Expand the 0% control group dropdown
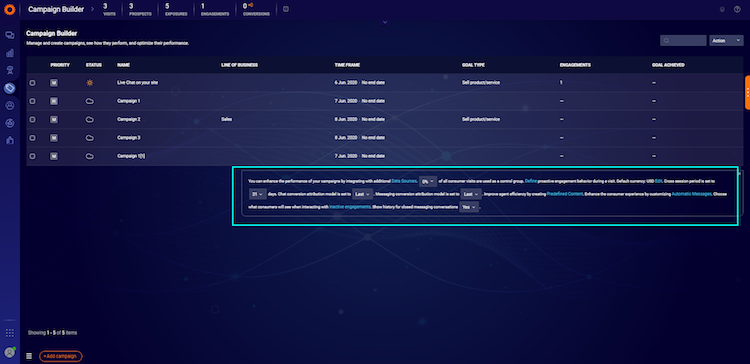Image resolution: width=750 pixels, height=364 pixels. pyautogui.click(x=428, y=181)
